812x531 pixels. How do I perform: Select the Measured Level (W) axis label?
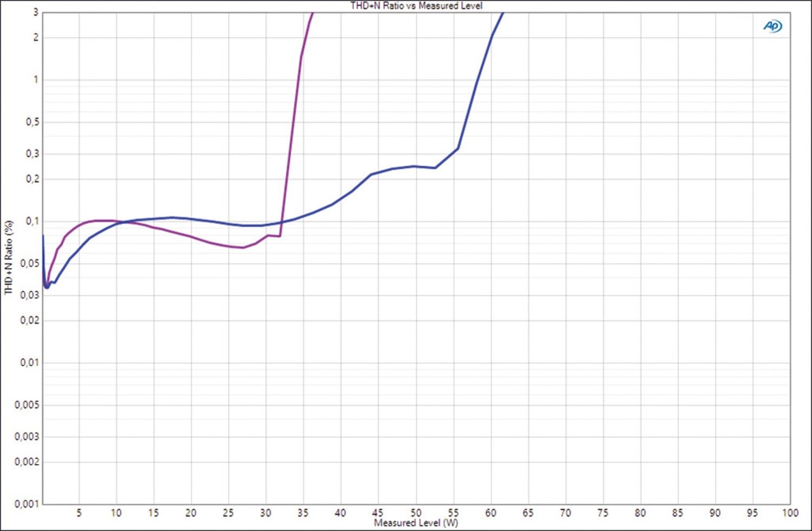[416, 523]
